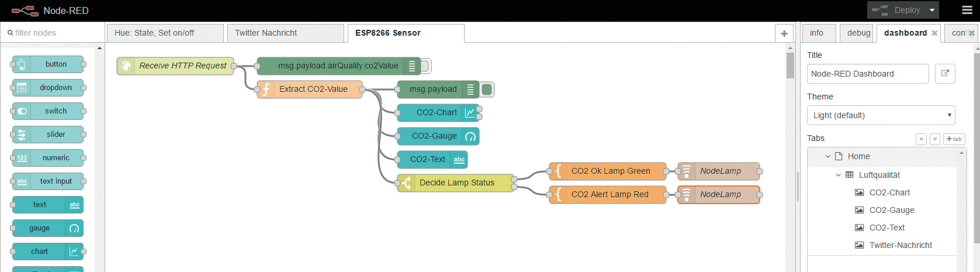Click the palette scroll-up arrow
This screenshot has height=272, width=980.
tap(99, 48)
